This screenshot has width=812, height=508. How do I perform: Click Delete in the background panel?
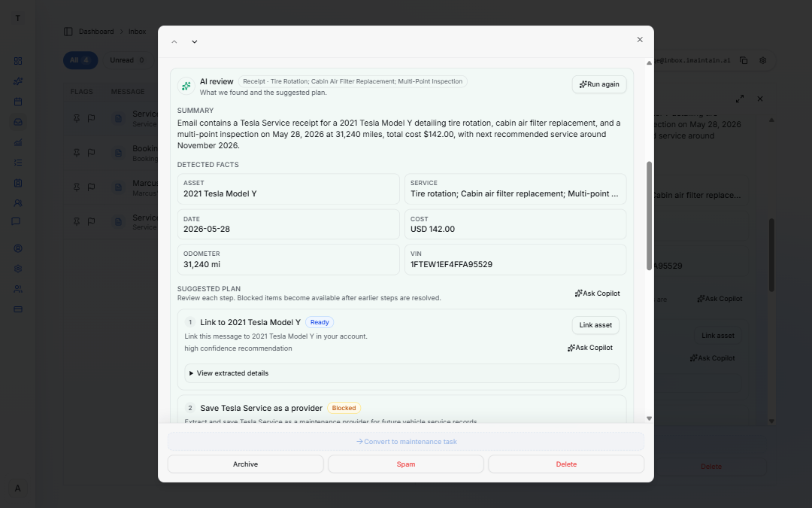click(711, 467)
